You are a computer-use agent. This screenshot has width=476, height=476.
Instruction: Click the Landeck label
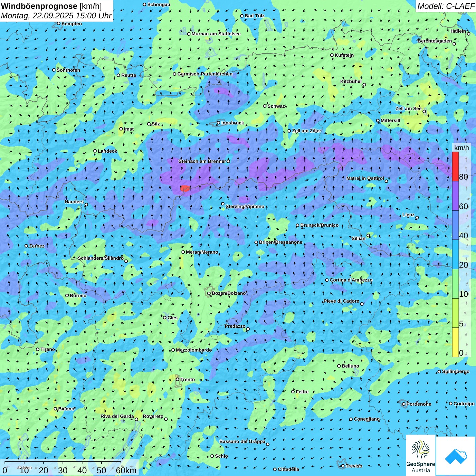point(107,151)
